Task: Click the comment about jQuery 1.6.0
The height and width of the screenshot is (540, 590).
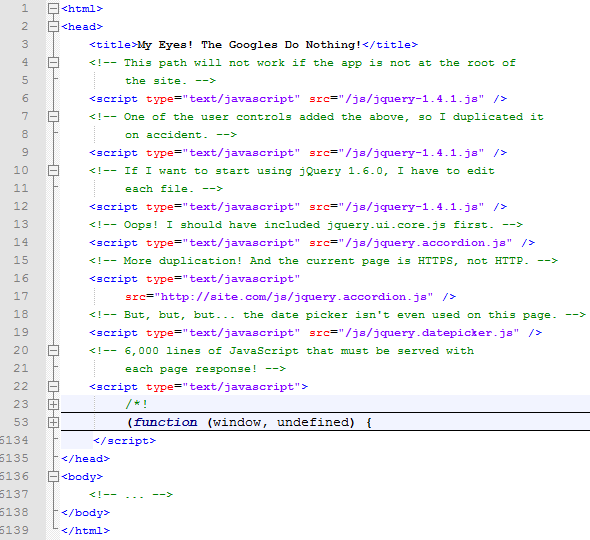Action: pos(292,171)
